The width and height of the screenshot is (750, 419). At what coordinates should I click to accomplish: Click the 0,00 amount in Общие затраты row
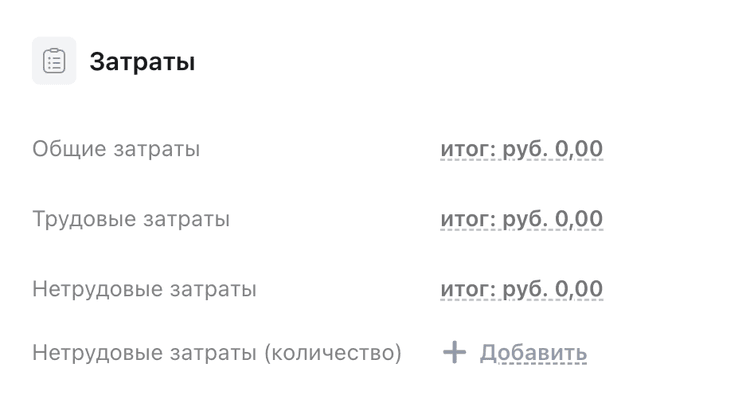579,149
